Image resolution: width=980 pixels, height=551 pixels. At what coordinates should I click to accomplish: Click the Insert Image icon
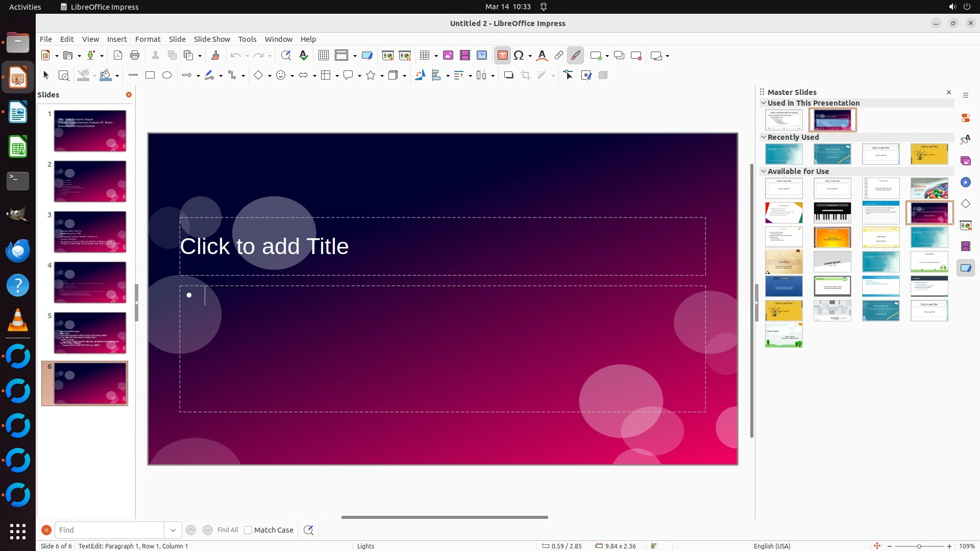448,56
